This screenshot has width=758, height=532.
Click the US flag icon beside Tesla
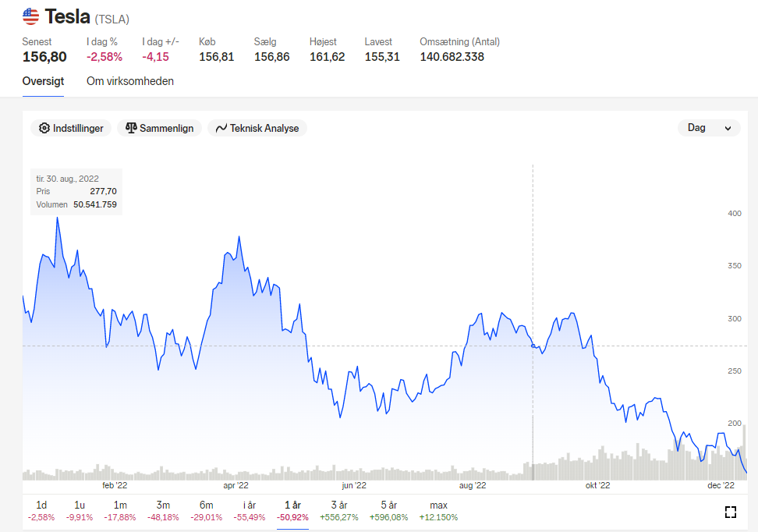click(30, 16)
